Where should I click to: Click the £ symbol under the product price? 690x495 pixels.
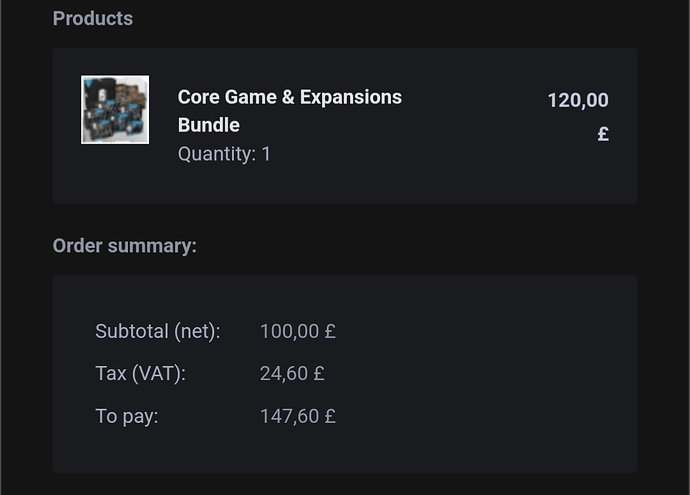(x=603, y=133)
